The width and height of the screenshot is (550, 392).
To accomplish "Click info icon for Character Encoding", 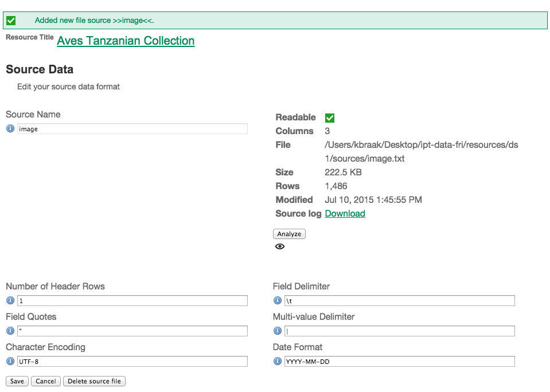I will 10,362.
